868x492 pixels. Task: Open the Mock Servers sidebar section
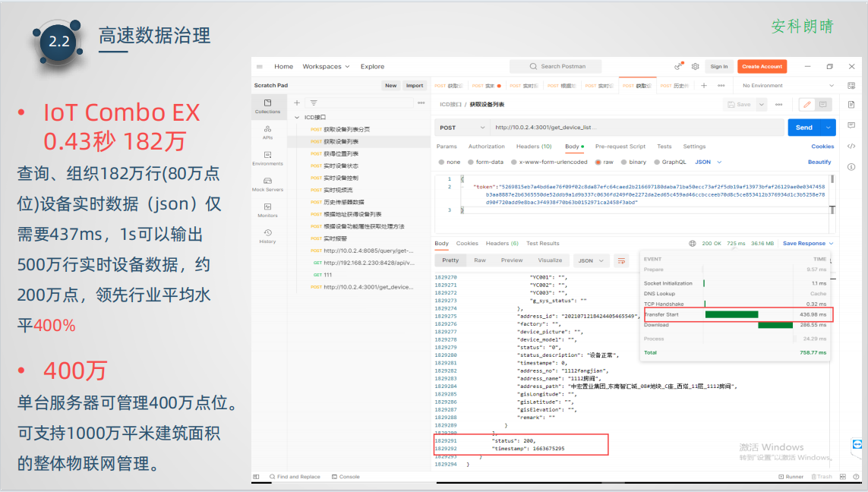click(267, 184)
